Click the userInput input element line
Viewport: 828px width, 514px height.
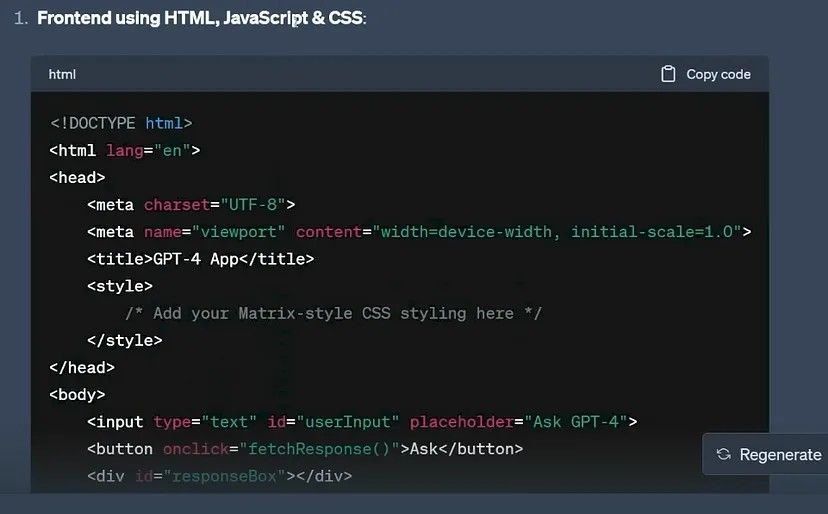pyautogui.click(x=361, y=422)
